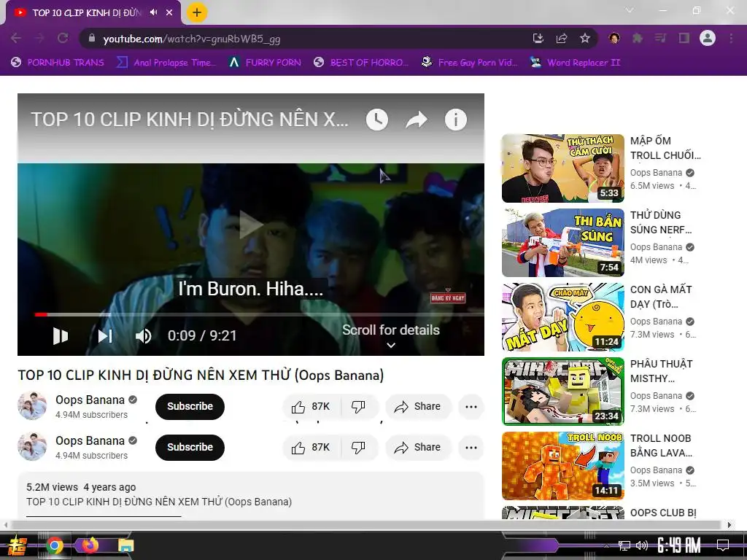Reload the YouTube page
This screenshot has width=747, height=560.
[x=63, y=38]
